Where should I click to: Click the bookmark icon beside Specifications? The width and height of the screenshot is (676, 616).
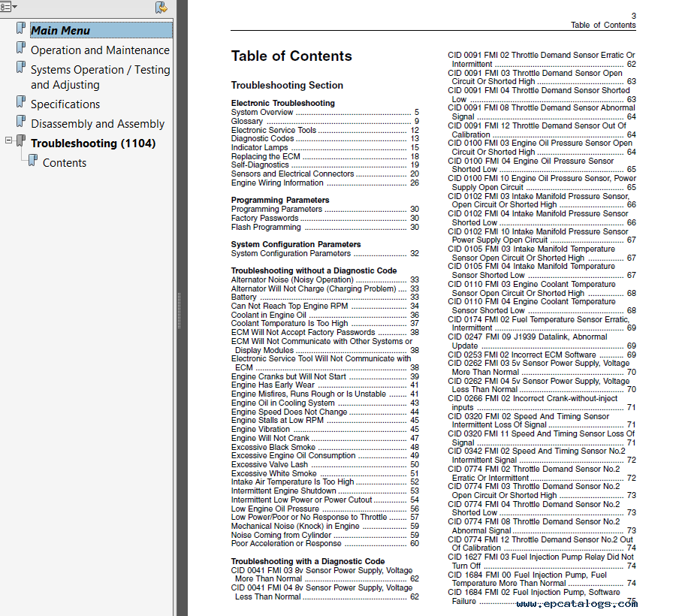[21, 101]
